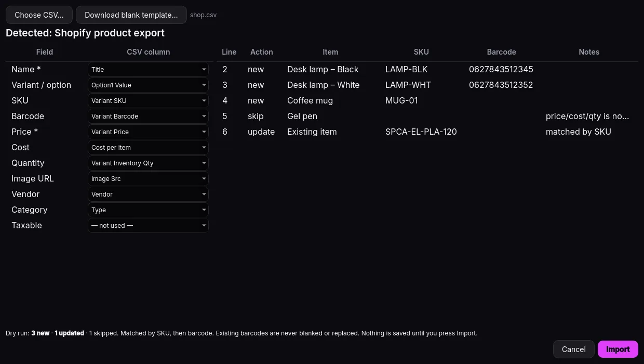Change the Price column mapping dropdown

(148, 132)
